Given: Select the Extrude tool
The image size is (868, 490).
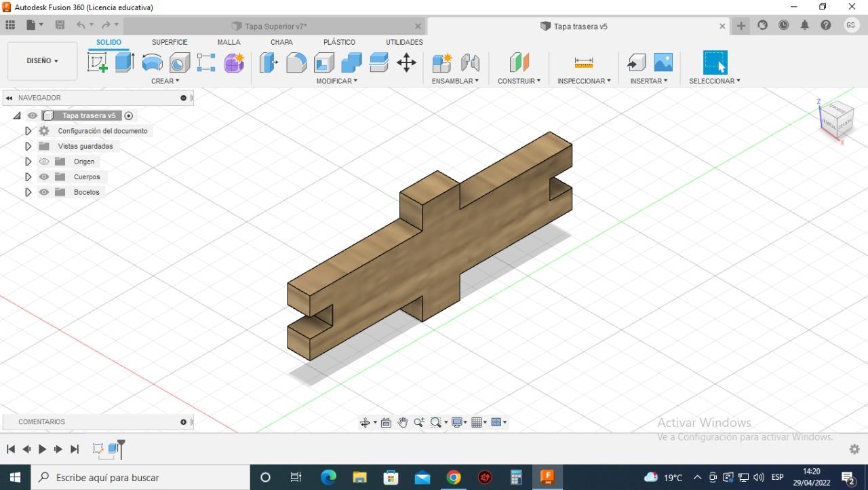Looking at the screenshot, I should coord(125,62).
